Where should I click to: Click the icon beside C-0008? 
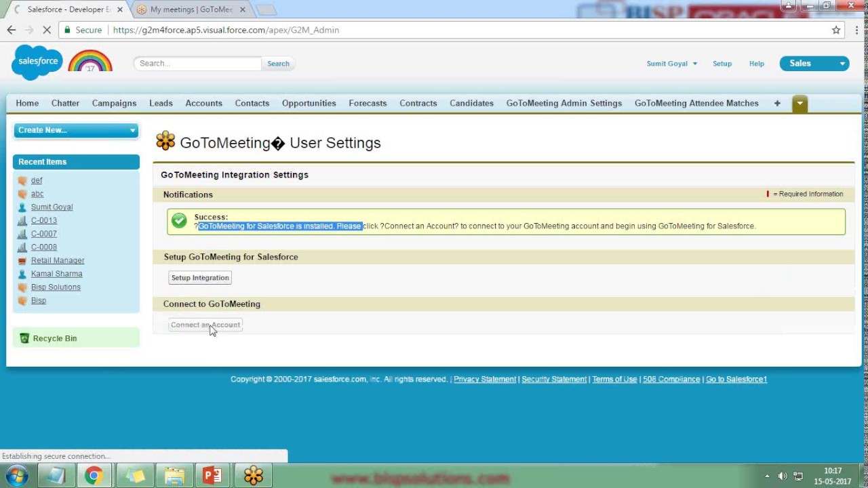(22, 247)
